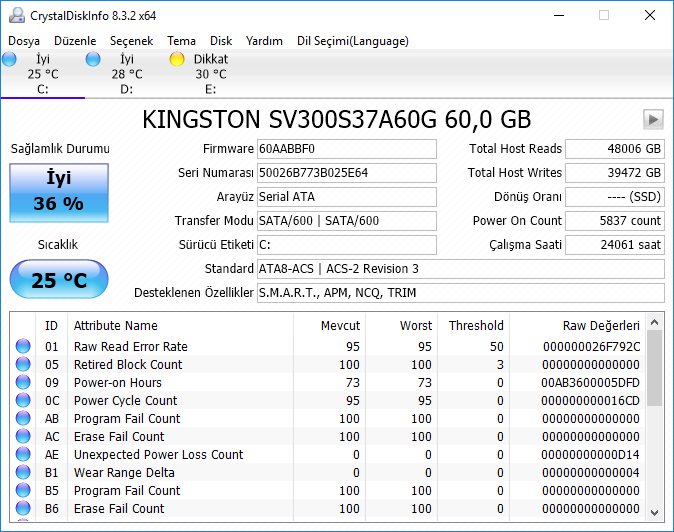
Task: Click status orb of Unexpected Power Loss Count row
Action: point(23,455)
